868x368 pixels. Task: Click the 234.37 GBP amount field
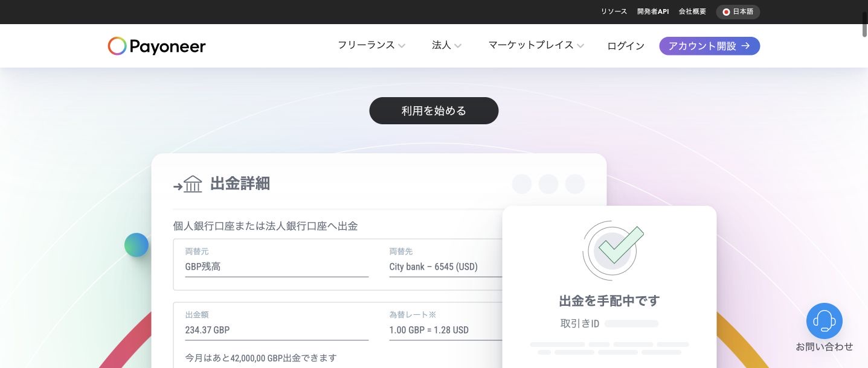click(x=277, y=330)
